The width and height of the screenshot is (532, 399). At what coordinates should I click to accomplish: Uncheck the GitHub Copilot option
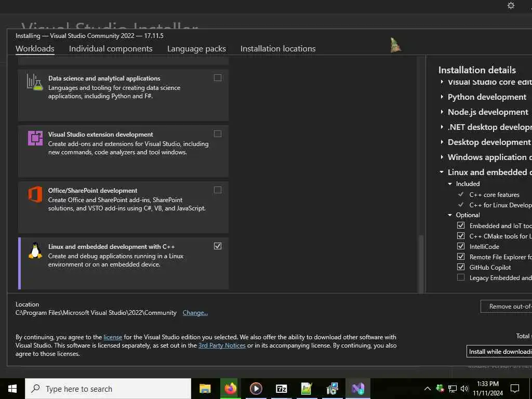pos(461,267)
